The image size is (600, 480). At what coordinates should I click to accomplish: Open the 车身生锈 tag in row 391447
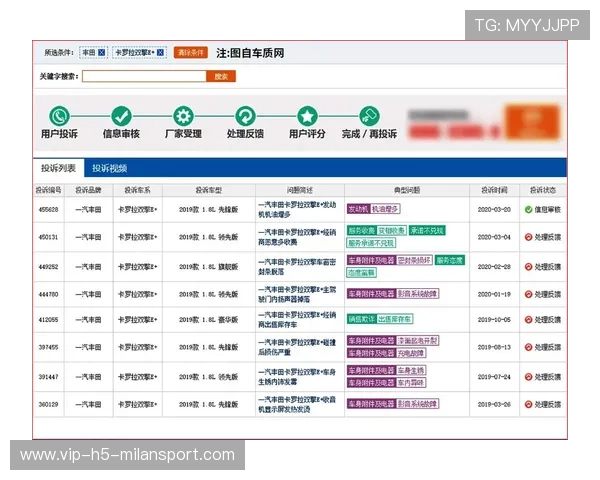pyautogui.click(x=411, y=370)
